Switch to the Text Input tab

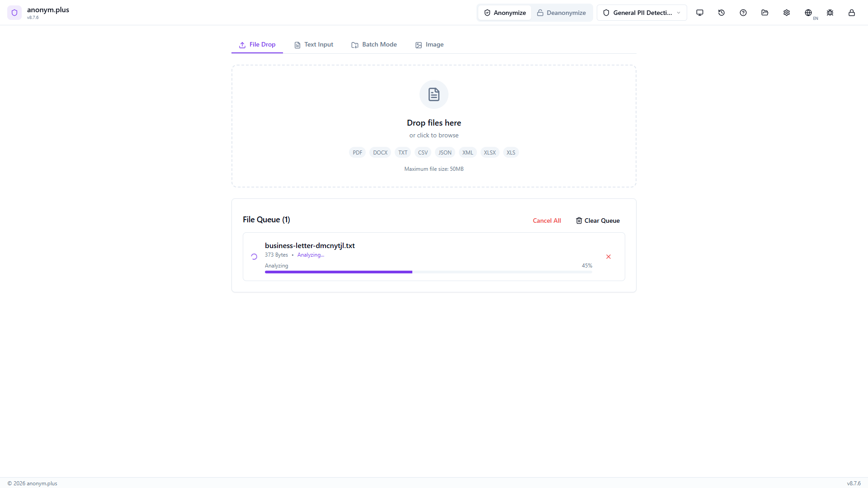click(x=313, y=44)
